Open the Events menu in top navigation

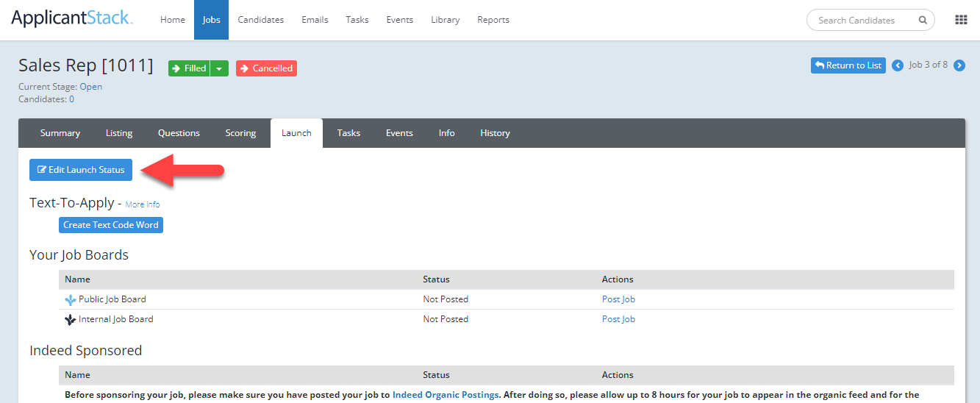pos(400,20)
